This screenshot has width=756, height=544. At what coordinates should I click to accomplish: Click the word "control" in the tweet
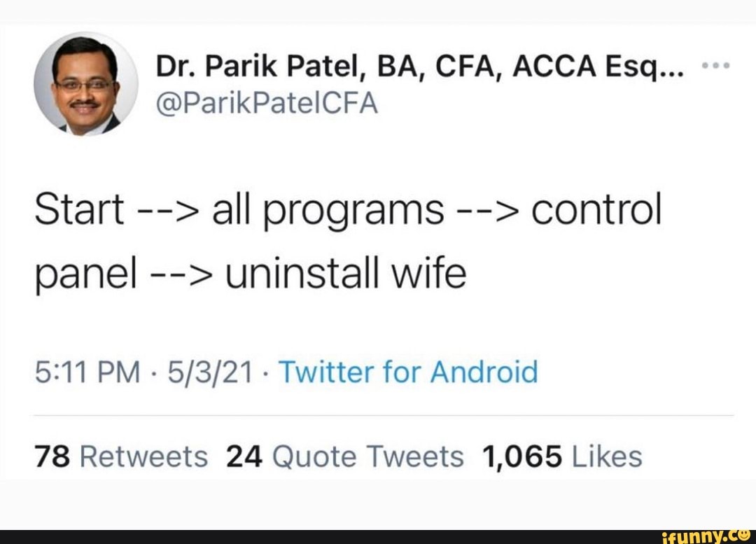595,210
